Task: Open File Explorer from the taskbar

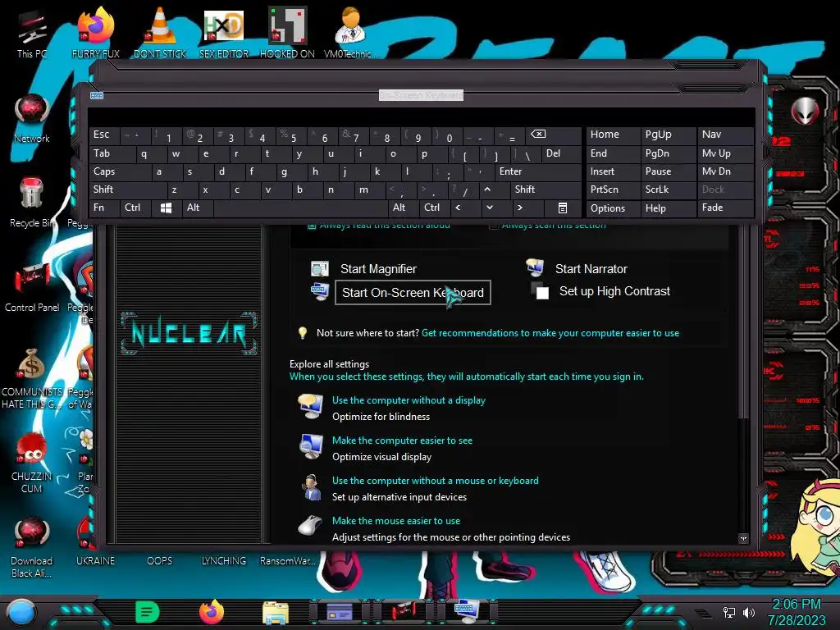Action: (x=276, y=612)
